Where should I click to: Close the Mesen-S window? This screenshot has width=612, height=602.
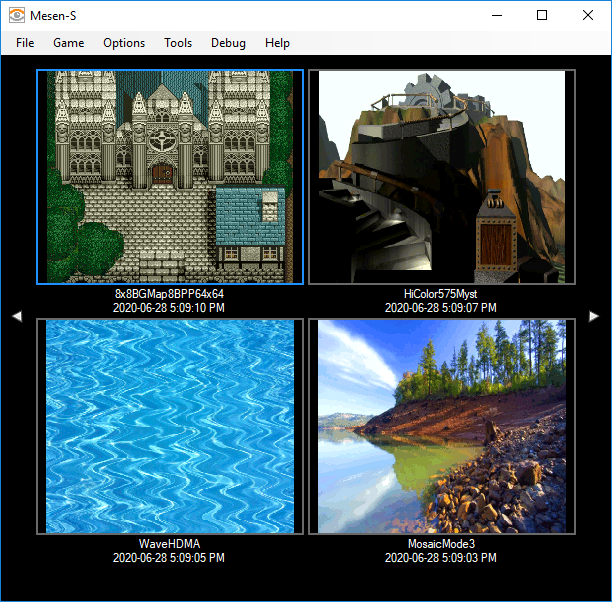[588, 16]
